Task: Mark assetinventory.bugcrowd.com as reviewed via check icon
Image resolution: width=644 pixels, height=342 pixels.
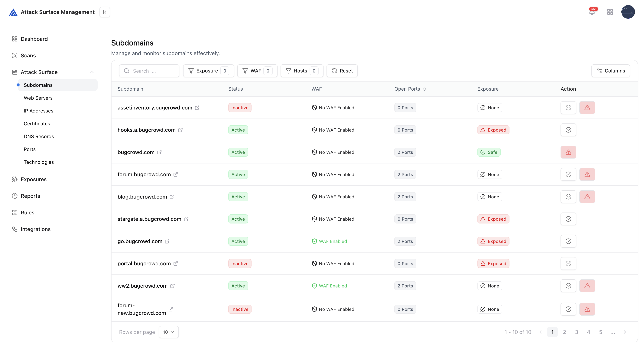Action: (568, 107)
